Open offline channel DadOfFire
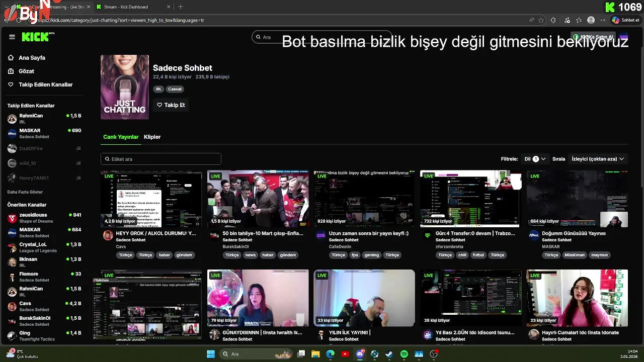This screenshot has height=362, width=644. coord(44,149)
